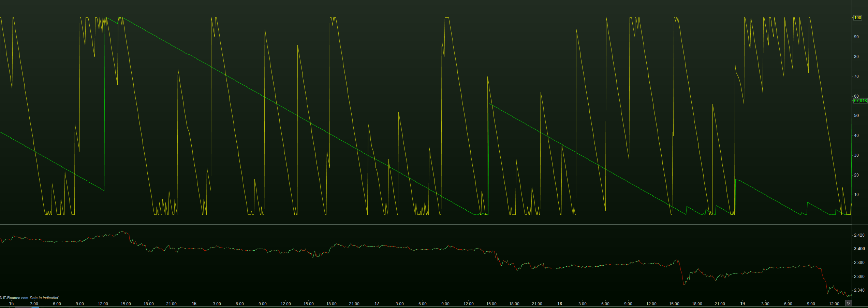Click date label 18 on time axis
The height and width of the screenshot is (308, 868).
pos(560,304)
